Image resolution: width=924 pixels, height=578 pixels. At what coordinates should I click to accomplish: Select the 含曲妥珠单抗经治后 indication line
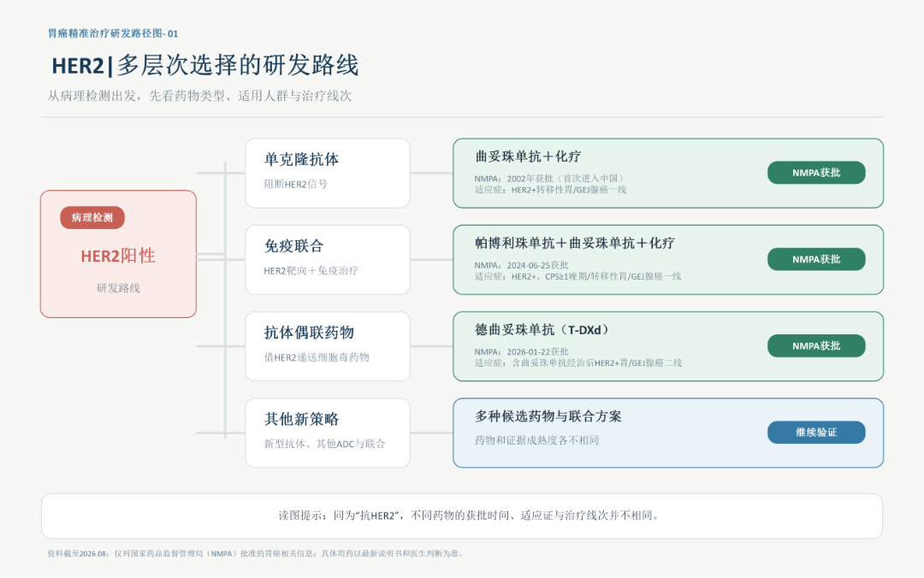coord(578,363)
